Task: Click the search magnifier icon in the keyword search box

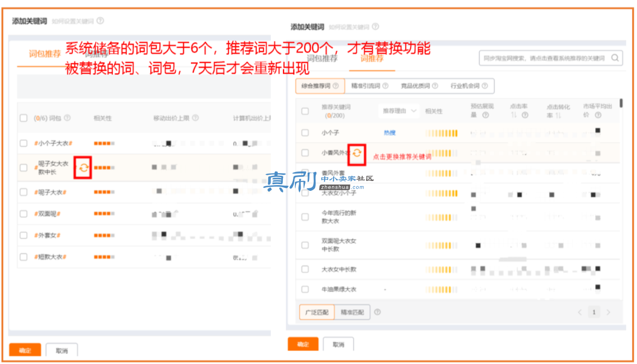Action: (x=615, y=58)
